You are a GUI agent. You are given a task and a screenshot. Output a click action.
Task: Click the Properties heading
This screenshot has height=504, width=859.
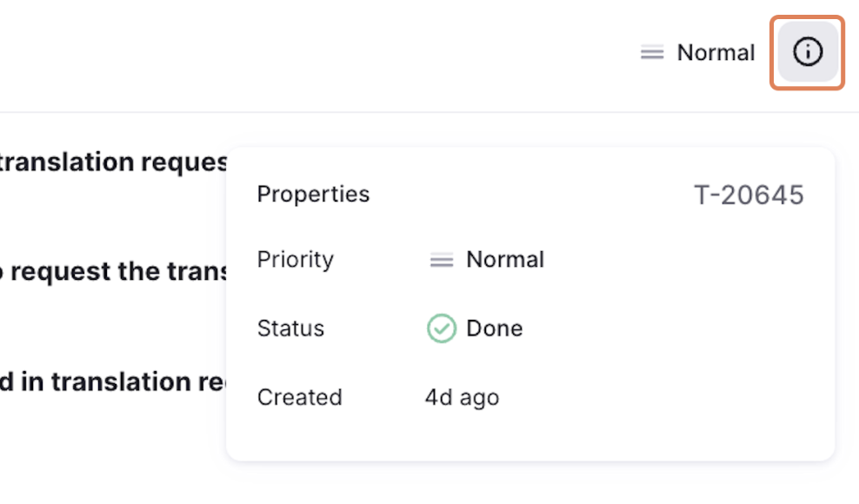tap(313, 194)
